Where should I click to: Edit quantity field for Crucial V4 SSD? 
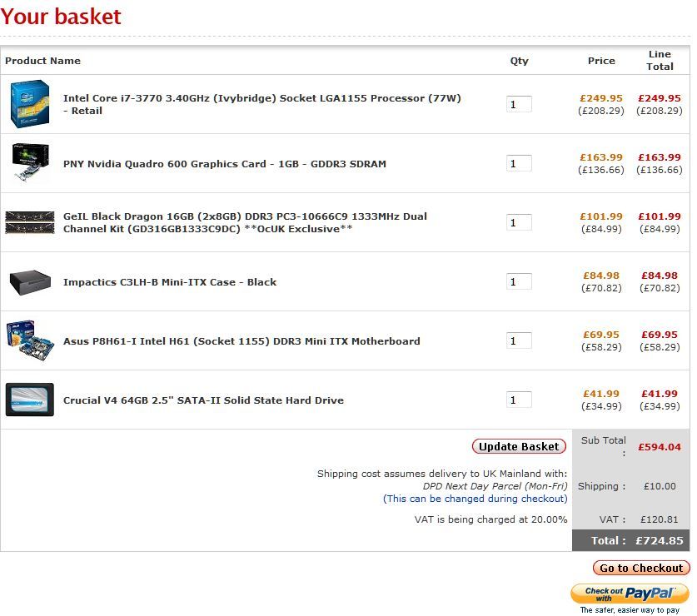coord(519,400)
